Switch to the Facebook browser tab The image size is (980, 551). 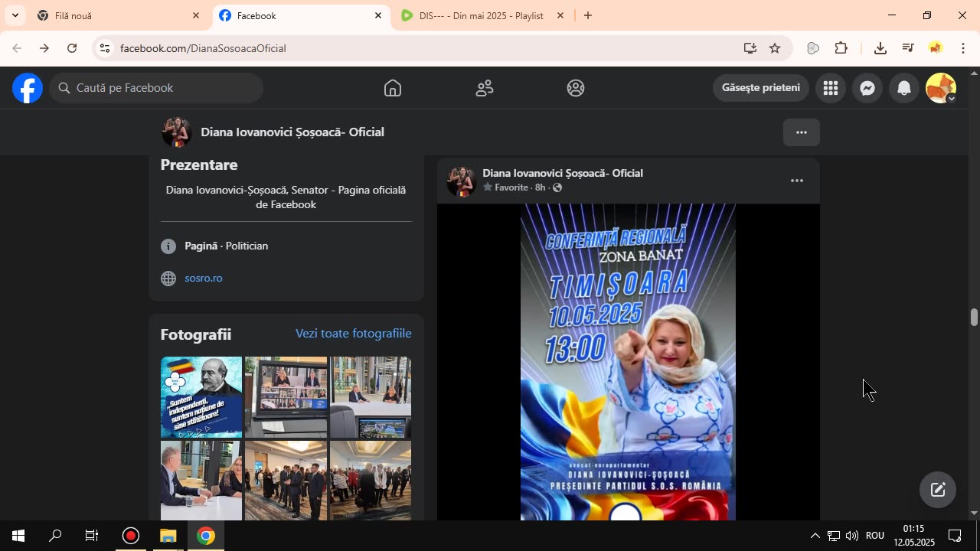tap(301, 15)
